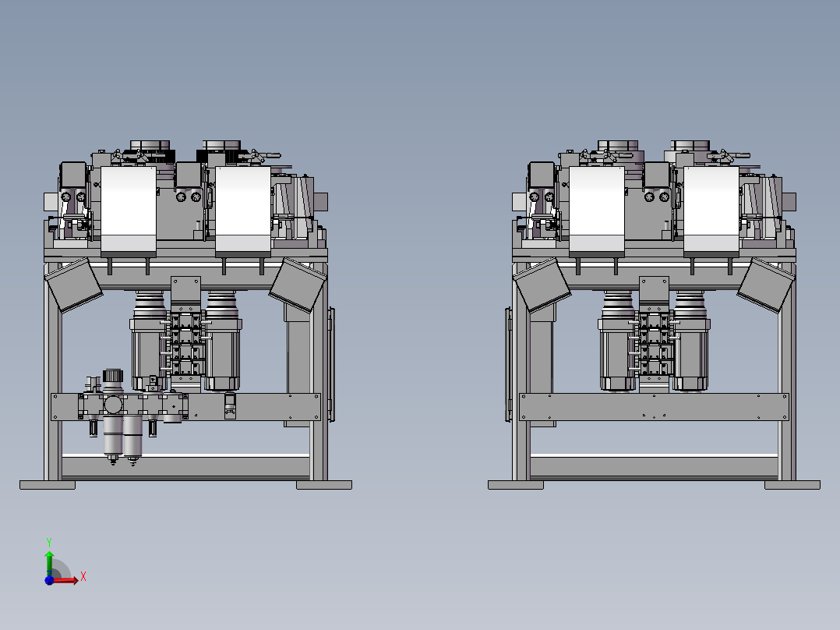840x630 pixels.
Task: Click the green Y axis arrow of triad
Action: (49, 563)
